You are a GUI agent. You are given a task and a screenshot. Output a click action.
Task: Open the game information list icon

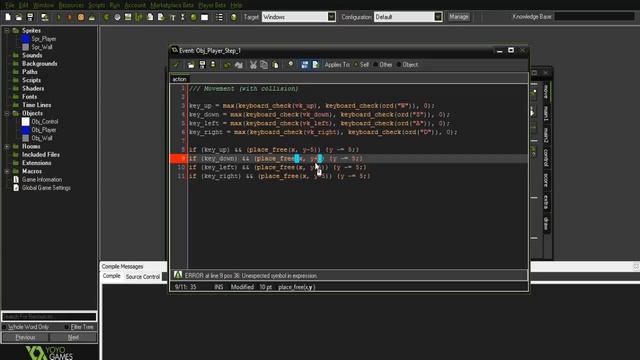tap(219, 17)
